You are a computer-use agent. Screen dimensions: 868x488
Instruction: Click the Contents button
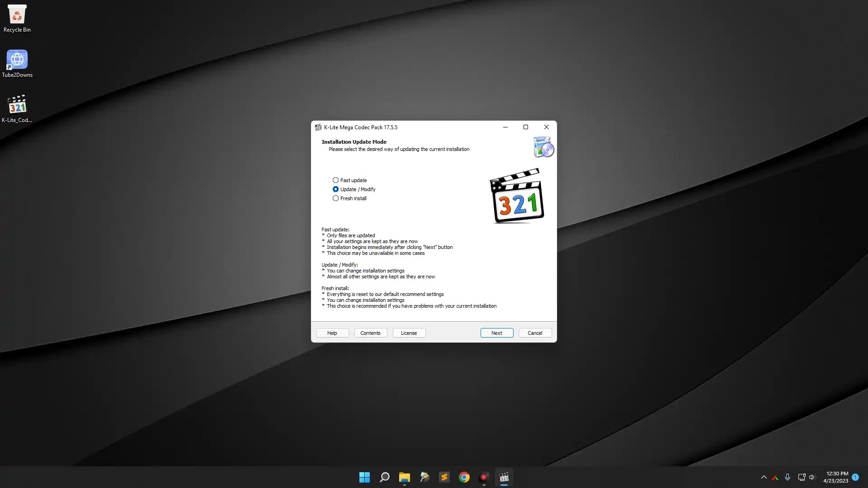point(370,333)
